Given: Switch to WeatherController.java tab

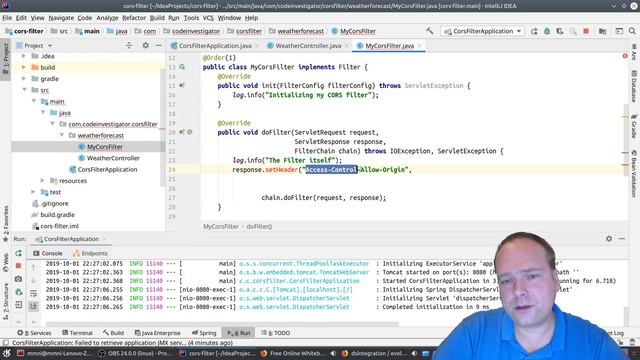Looking at the screenshot, I should [308, 46].
